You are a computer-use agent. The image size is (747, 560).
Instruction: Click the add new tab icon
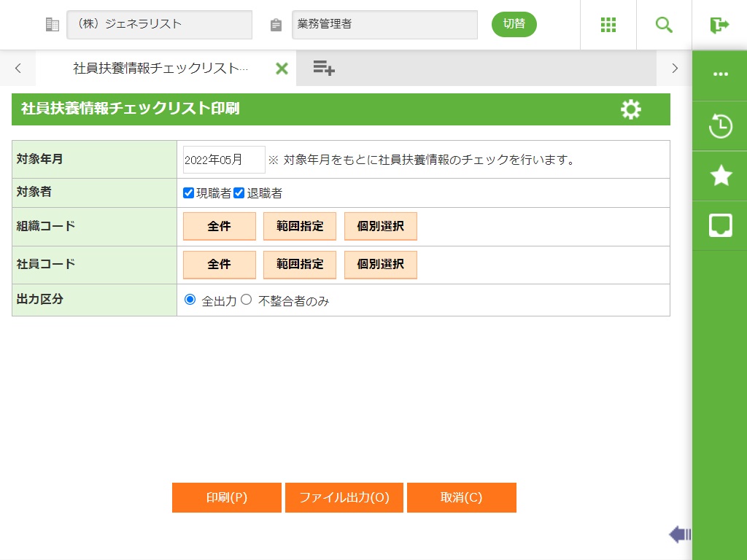tap(324, 69)
